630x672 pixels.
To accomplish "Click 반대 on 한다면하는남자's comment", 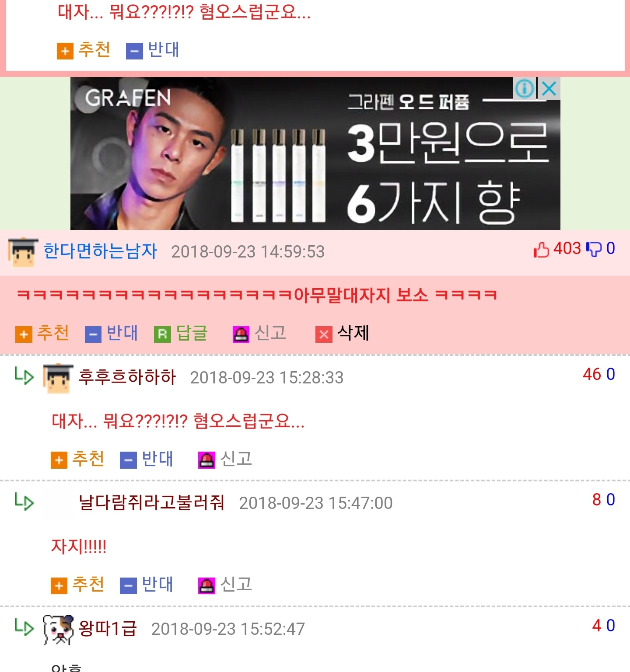I will pyautogui.click(x=112, y=334).
